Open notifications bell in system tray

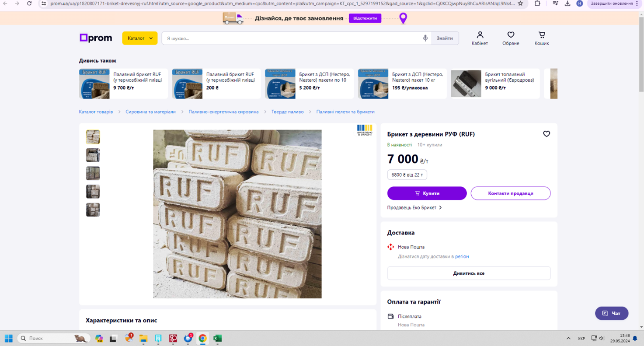click(x=635, y=338)
